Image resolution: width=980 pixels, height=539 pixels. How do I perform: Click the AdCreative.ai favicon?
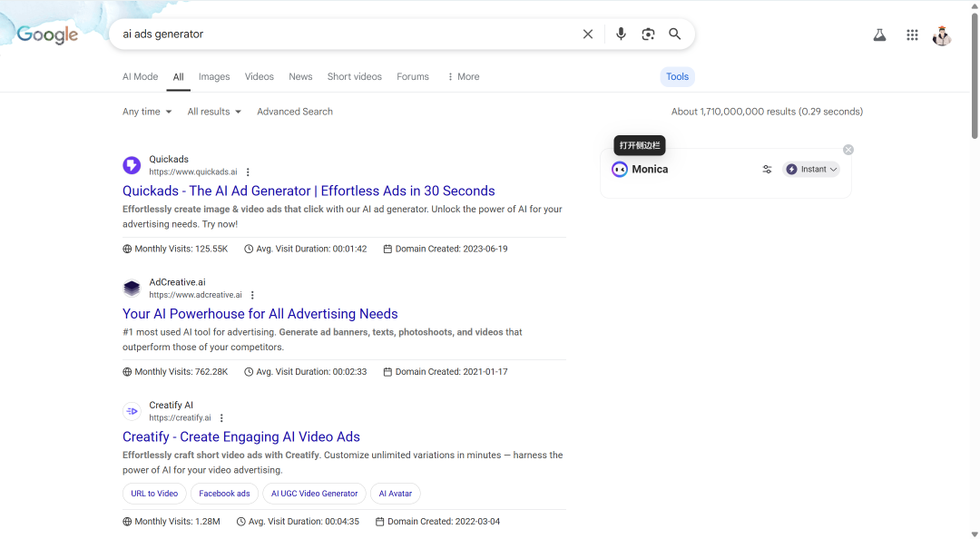click(x=132, y=289)
